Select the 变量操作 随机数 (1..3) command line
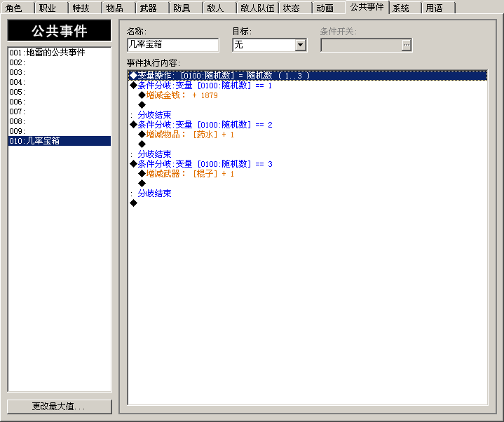 click(x=308, y=76)
